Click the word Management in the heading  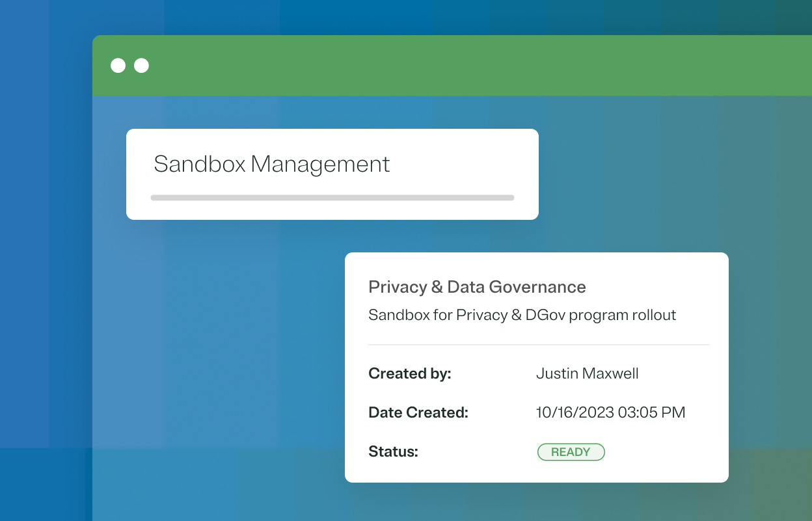320,164
